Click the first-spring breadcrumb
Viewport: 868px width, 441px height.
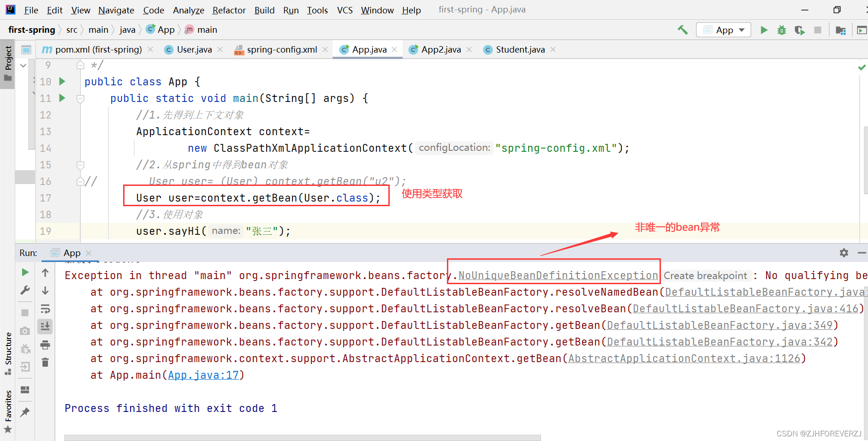tap(31, 30)
